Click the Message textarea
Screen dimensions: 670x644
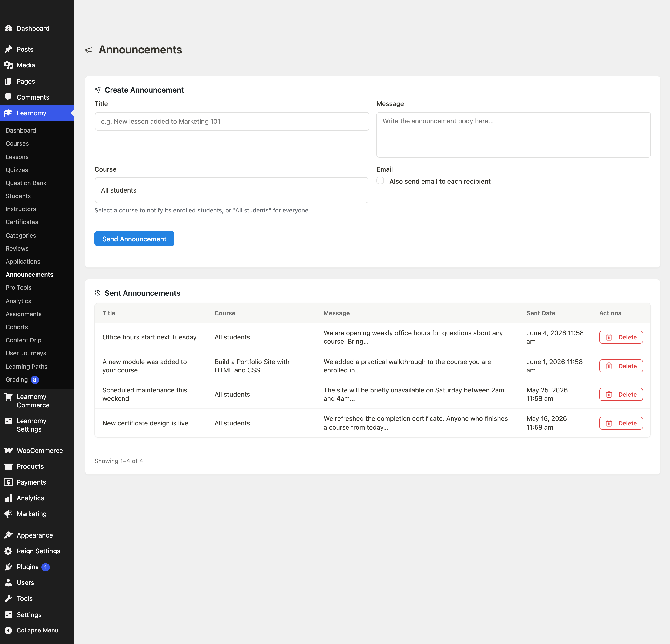pos(513,135)
